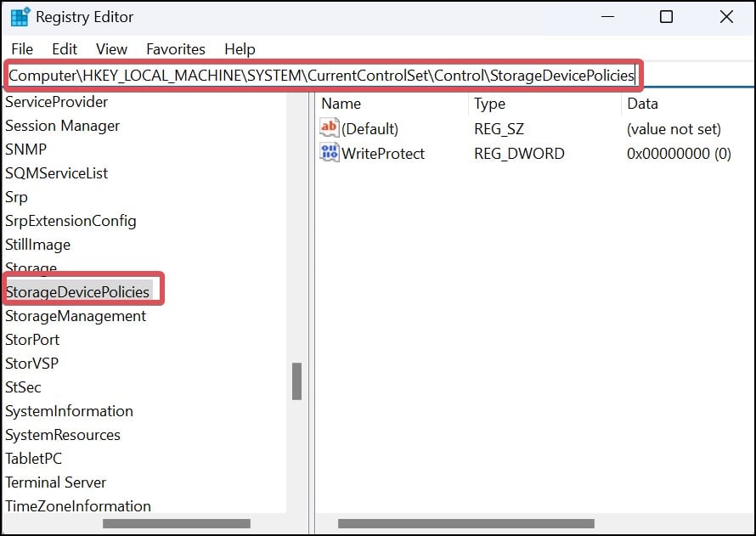Open the Favorites menu
Viewport: 756px width, 536px height.
tap(176, 49)
